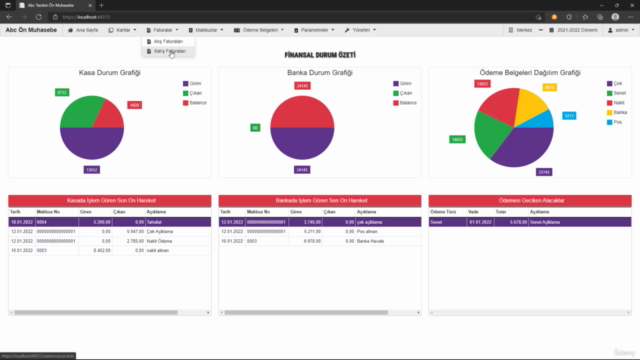
Task: Toggle Banka legend in Ödeme Belgeleri chart
Action: (x=617, y=113)
